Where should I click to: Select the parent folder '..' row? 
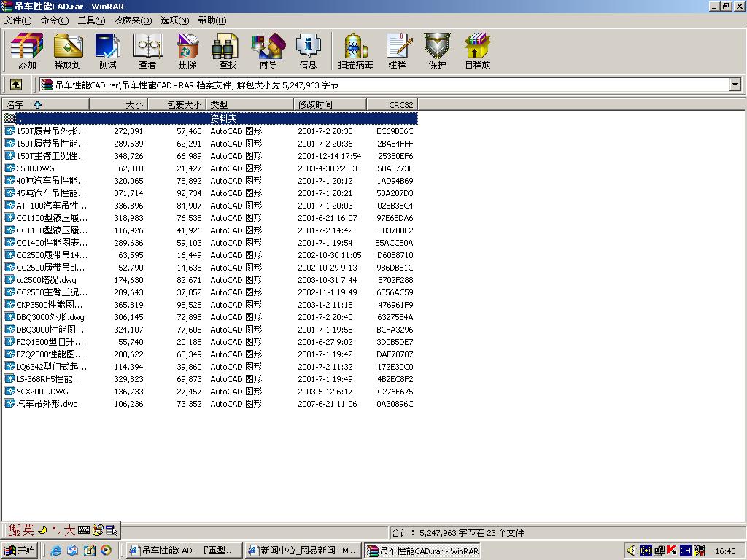(210, 118)
